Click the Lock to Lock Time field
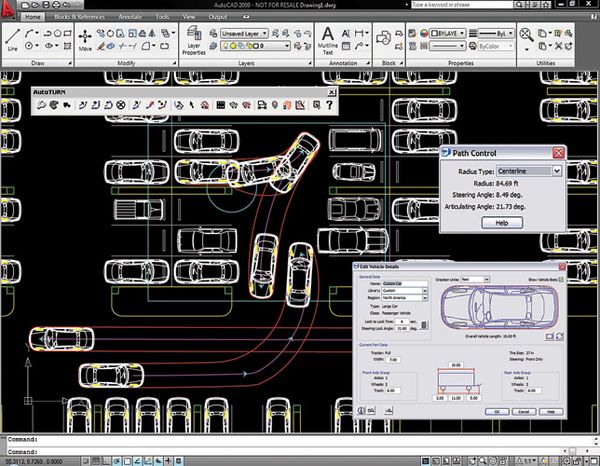 pyautogui.click(x=402, y=321)
